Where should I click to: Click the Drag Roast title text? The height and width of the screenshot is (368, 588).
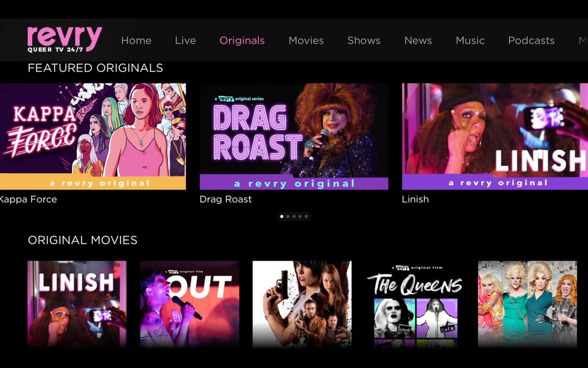pos(226,199)
